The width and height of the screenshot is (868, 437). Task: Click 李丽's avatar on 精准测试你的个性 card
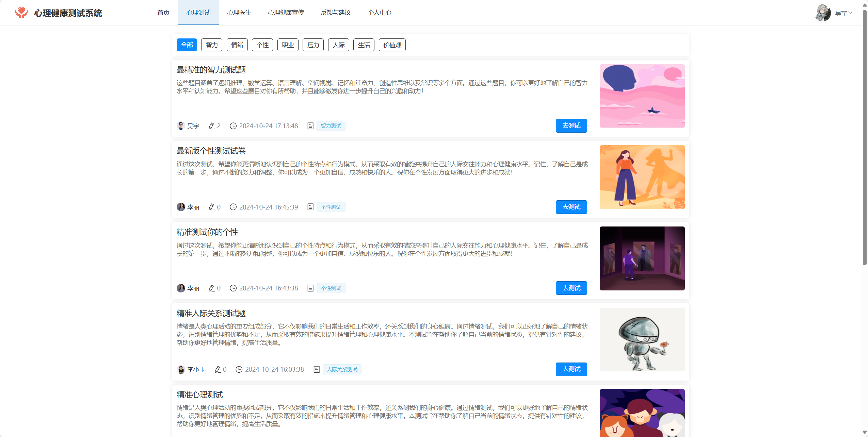(181, 288)
